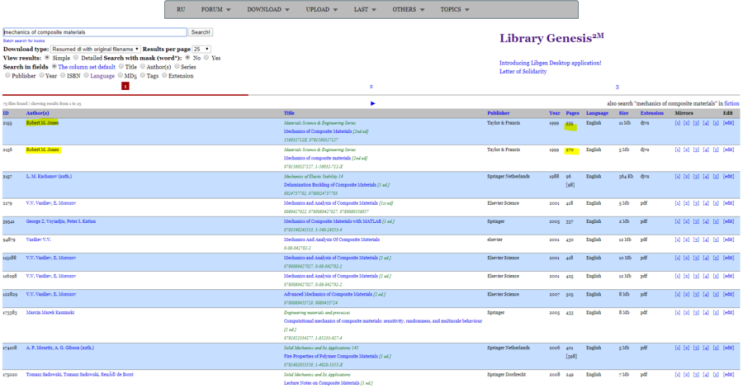Select the Simple view results option

47,58
